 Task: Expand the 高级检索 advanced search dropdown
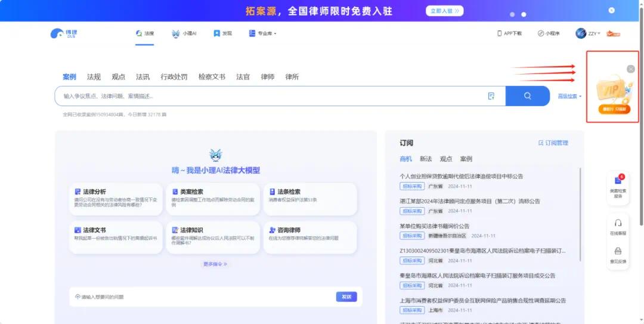569,96
